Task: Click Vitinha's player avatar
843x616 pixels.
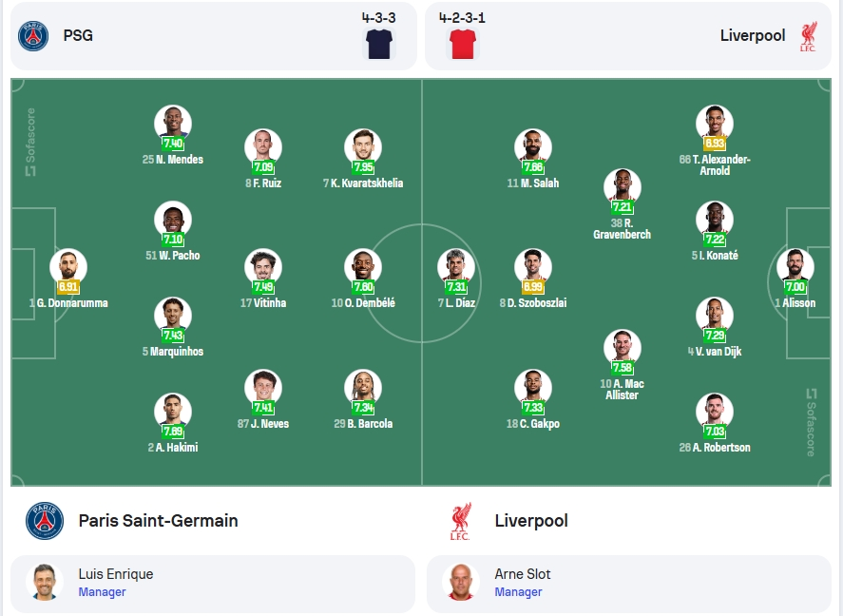Action: point(263,267)
